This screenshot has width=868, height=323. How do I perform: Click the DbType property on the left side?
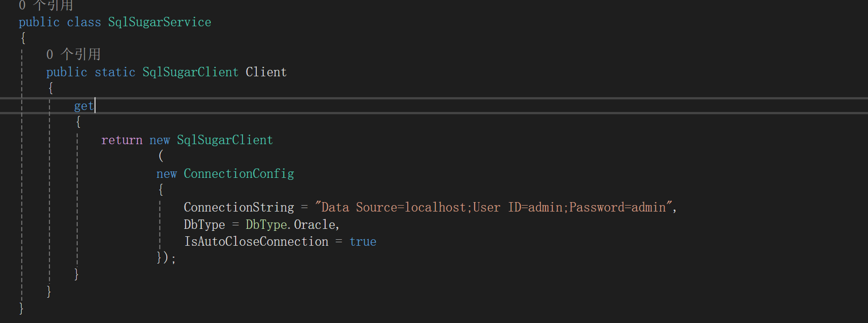click(204, 225)
